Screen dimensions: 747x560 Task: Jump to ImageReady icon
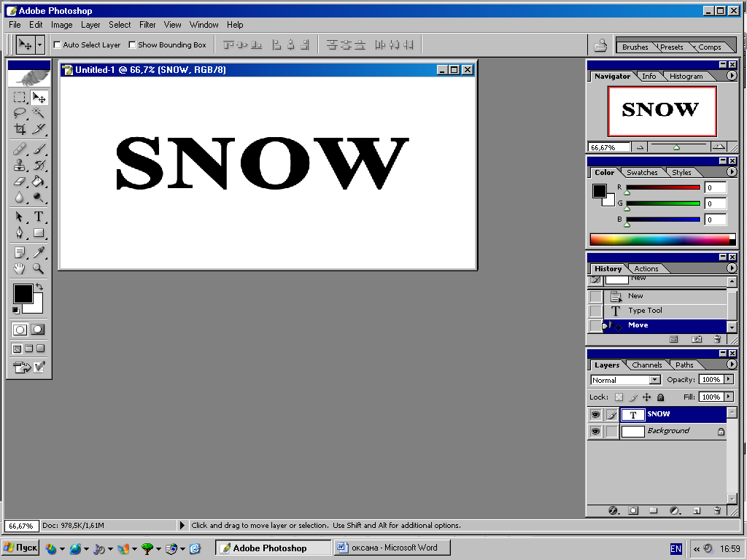click(x=22, y=367)
